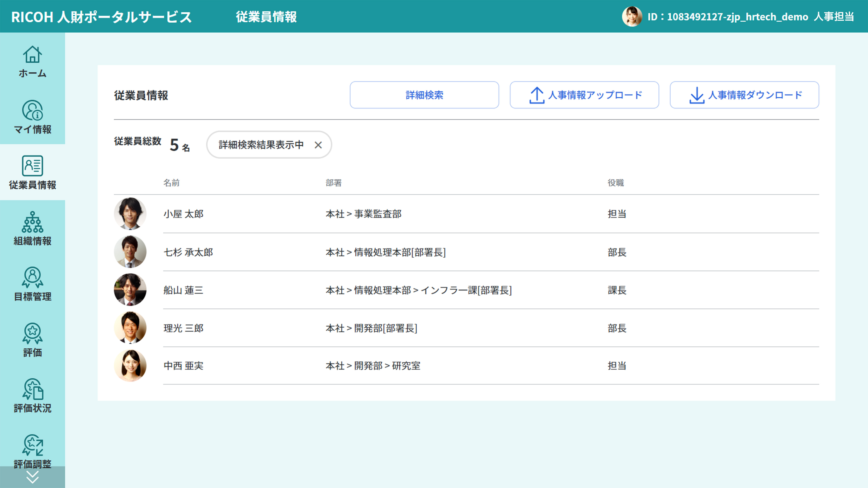Expand the sidebar with the double chevron
Image resolution: width=868 pixels, height=488 pixels.
(x=32, y=477)
